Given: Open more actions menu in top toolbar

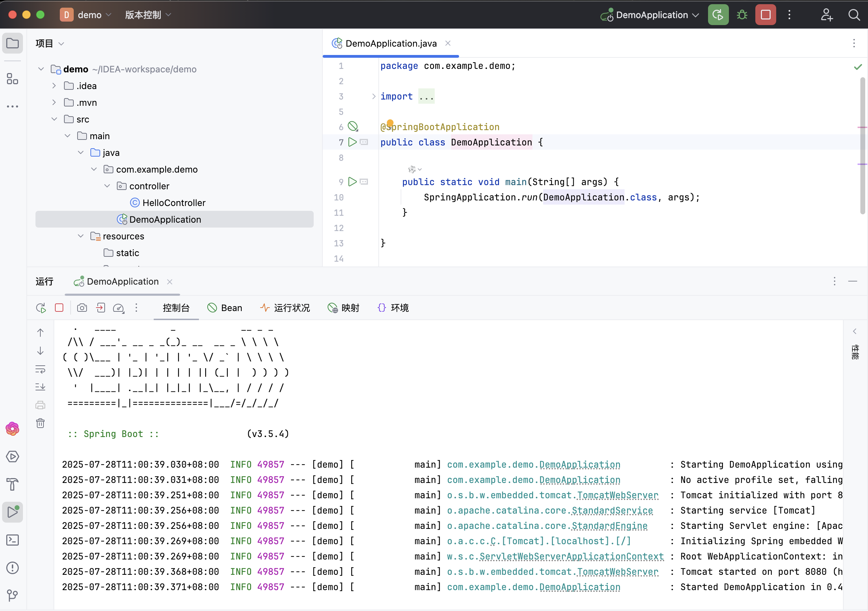Looking at the screenshot, I should (x=789, y=15).
